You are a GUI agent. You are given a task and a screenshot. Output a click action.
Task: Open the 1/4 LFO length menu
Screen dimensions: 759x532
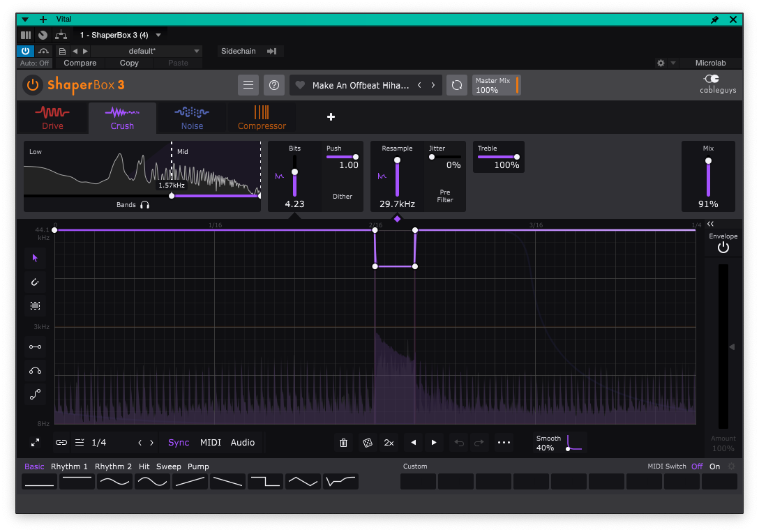coord(99,443)
